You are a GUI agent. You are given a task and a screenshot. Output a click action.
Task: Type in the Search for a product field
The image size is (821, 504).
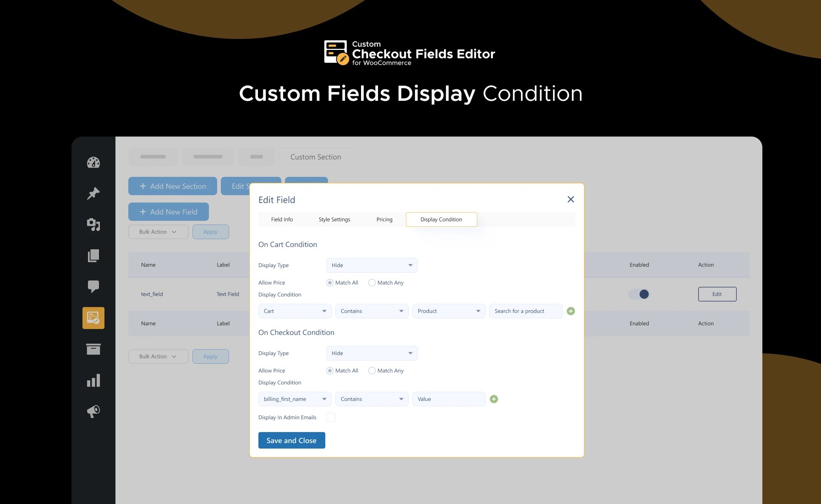525,311
